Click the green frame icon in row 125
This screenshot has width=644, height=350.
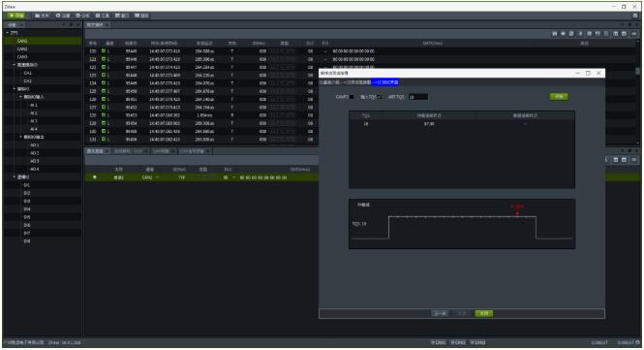point(104,91)
